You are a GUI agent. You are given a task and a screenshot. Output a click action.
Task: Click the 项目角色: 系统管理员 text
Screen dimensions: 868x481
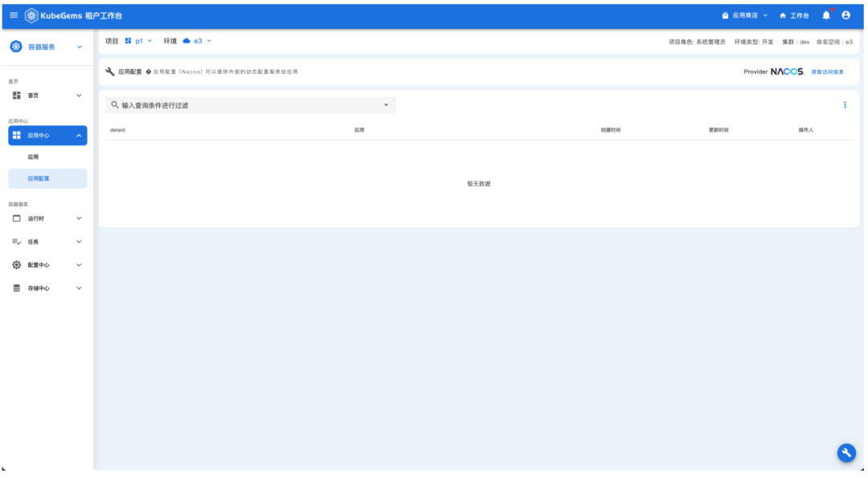point(696,42)
